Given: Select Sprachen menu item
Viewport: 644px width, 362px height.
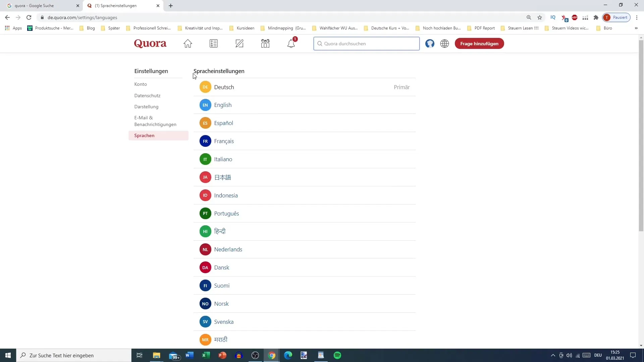Looking at the screenshot, I should (144, 135).
